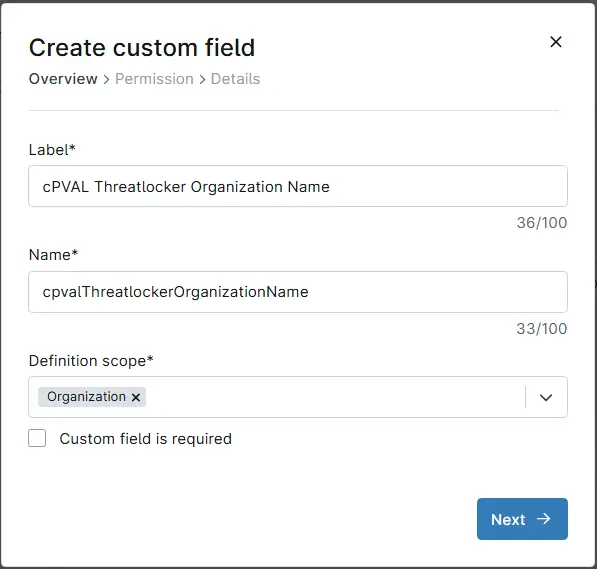Proceed with the Next button
Viewport: 597px width, 569px height.
click(x=522, y=519)
